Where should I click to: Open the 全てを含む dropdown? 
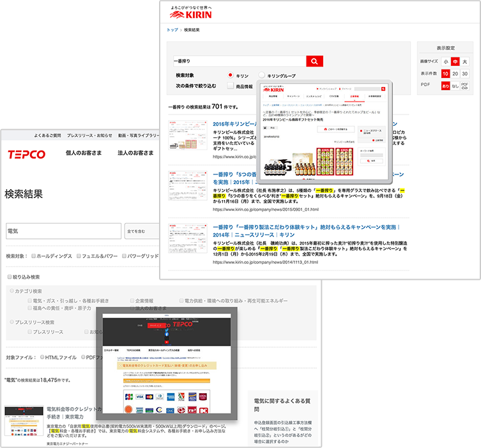[142, 231]
